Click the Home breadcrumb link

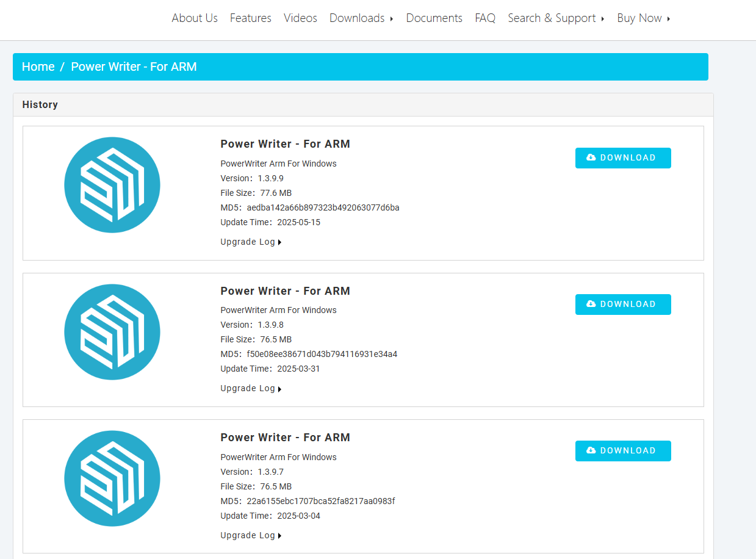tap(38, 67)
